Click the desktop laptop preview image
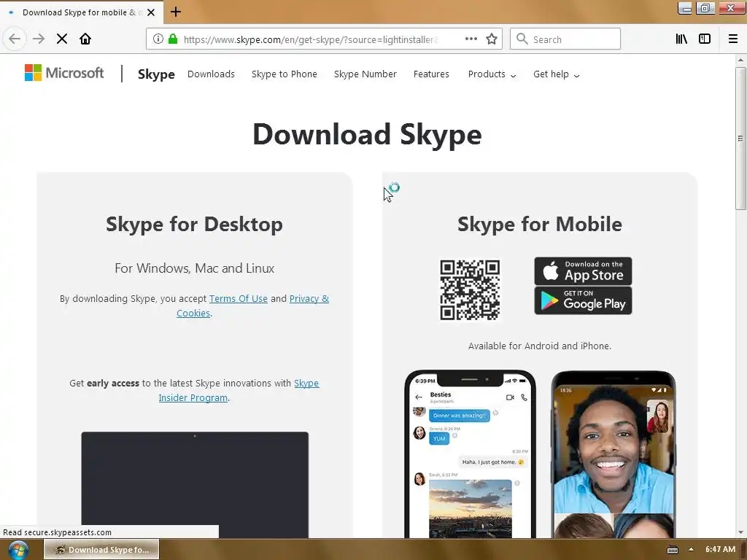 tap(195, 485)
